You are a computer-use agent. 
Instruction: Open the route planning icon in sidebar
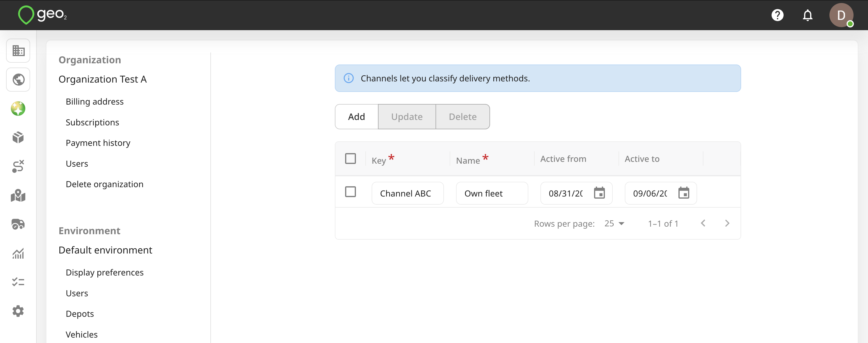pyautogui.click(x=18, y=166)
